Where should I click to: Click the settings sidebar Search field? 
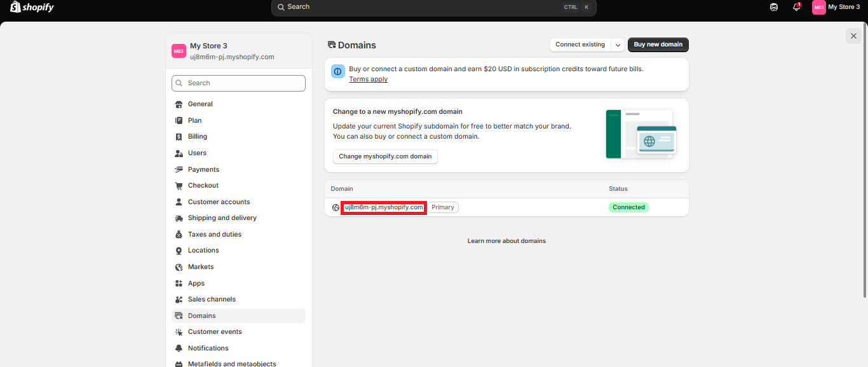[239, 83]
